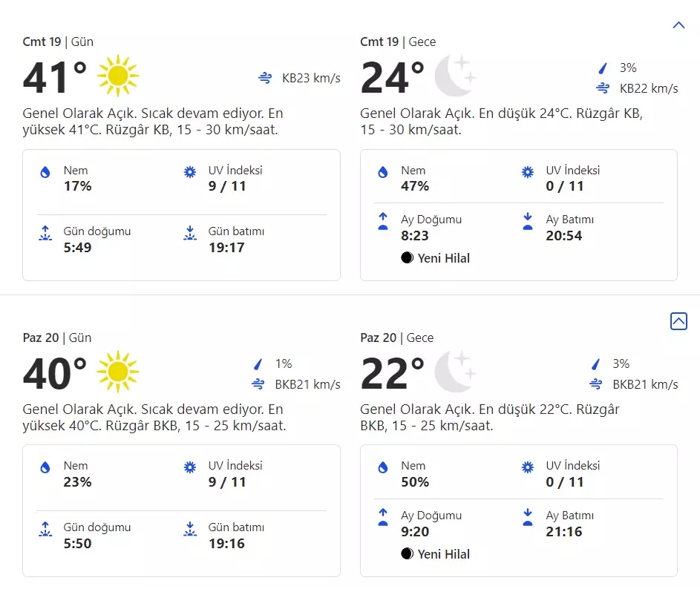Click the moon icon for Paz 20 Gece
This screenshot has height=589, width=700.
tap(454, 372)
